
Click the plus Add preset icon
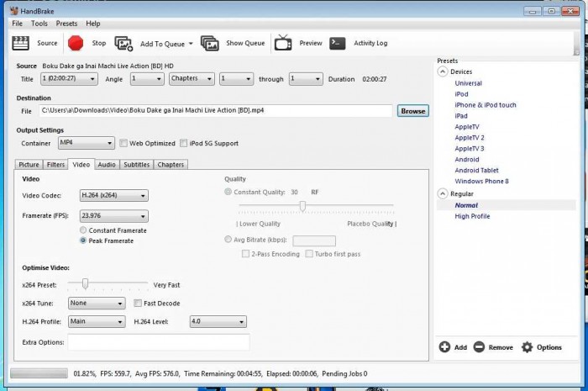coord(444,347)
